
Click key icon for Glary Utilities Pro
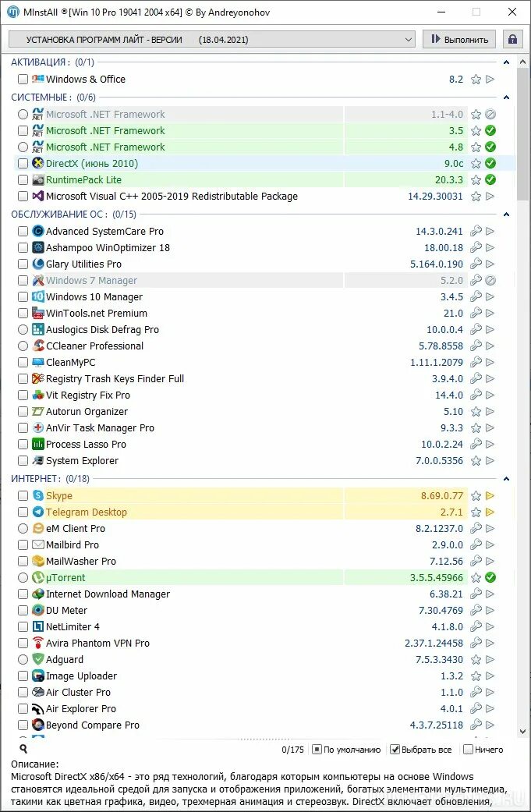[476, 264]
